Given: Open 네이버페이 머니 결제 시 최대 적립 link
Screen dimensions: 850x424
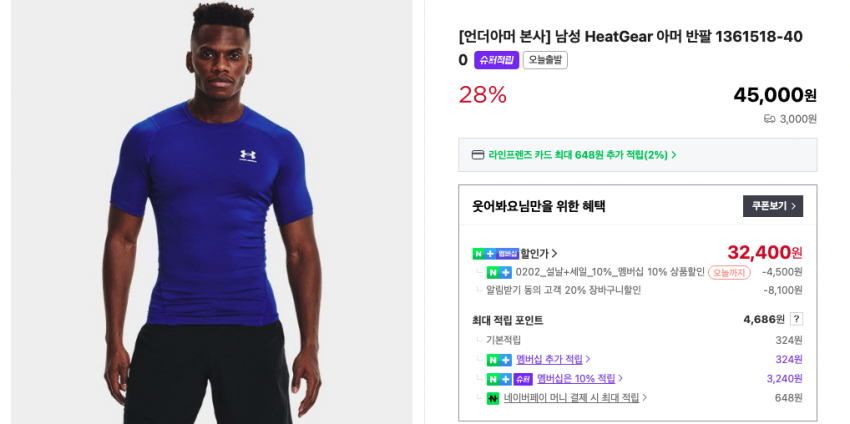Looking at the screenshot, I should click(571, 397).
